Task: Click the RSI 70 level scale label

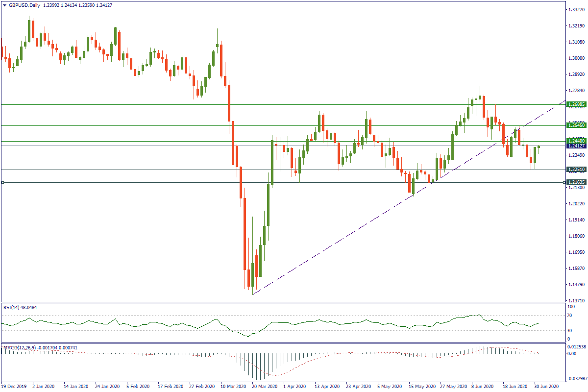Action: [x=570, y=317]
